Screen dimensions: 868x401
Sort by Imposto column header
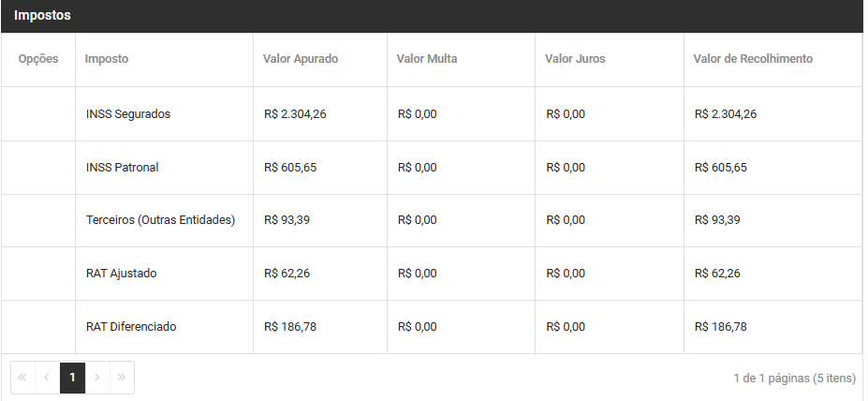(x=107, y=59)
